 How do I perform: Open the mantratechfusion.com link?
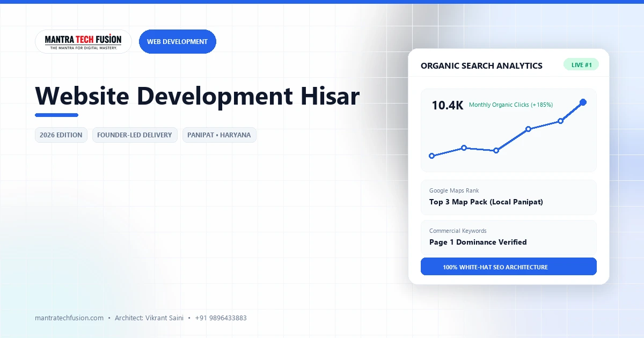pyautogui.click(x=69, y=318)
